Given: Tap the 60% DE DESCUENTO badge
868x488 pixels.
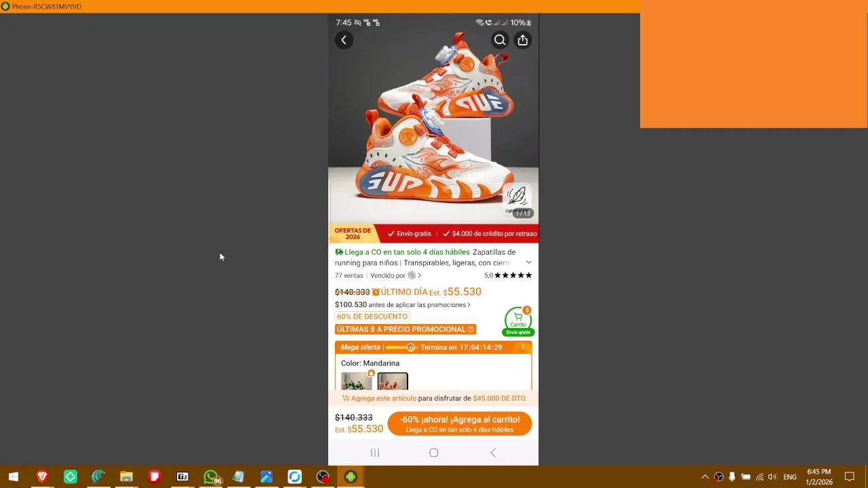Looking at the screenshot, I should coord(372,317).
